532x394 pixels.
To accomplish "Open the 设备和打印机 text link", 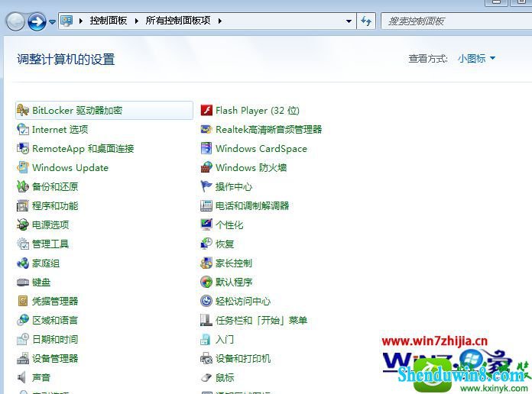I will (x=243, y=358).
